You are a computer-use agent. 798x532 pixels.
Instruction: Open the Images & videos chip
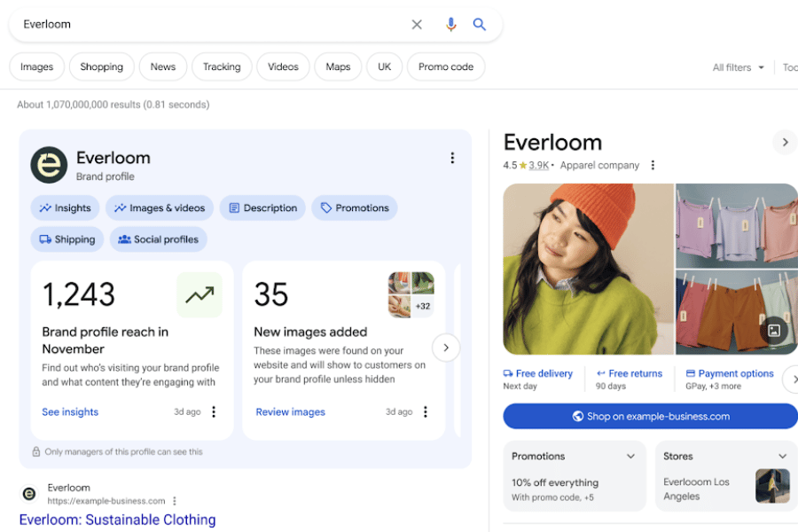(x=160, y=207)
